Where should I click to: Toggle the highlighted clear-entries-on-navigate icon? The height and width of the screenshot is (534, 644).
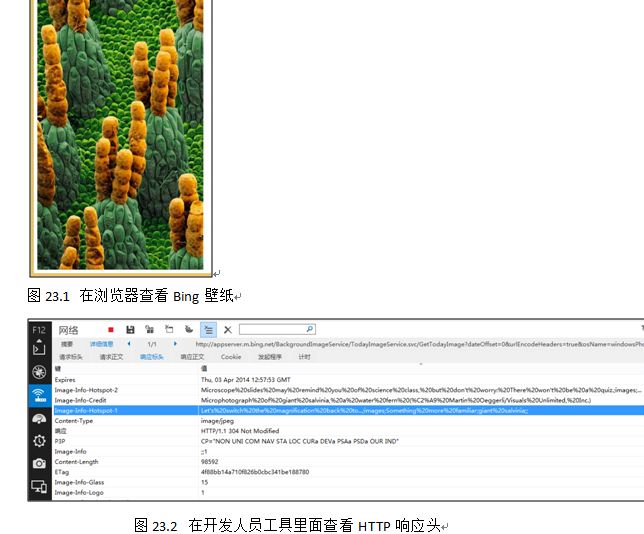tap(208, 330)
